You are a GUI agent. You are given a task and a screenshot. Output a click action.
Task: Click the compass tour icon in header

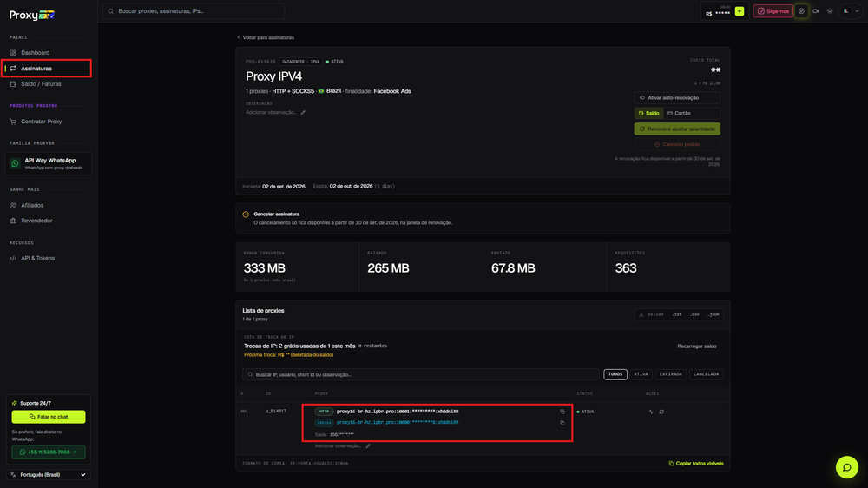click(x=801, y=11)
